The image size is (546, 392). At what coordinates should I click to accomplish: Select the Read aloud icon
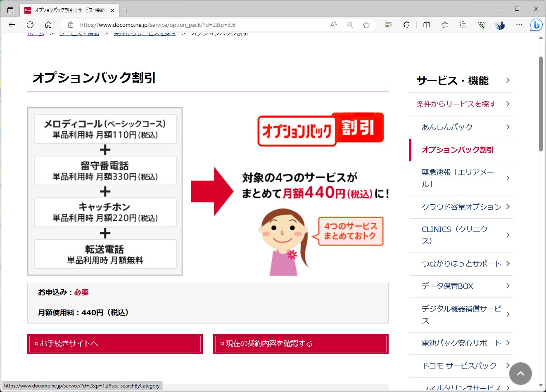coord(333,25)
